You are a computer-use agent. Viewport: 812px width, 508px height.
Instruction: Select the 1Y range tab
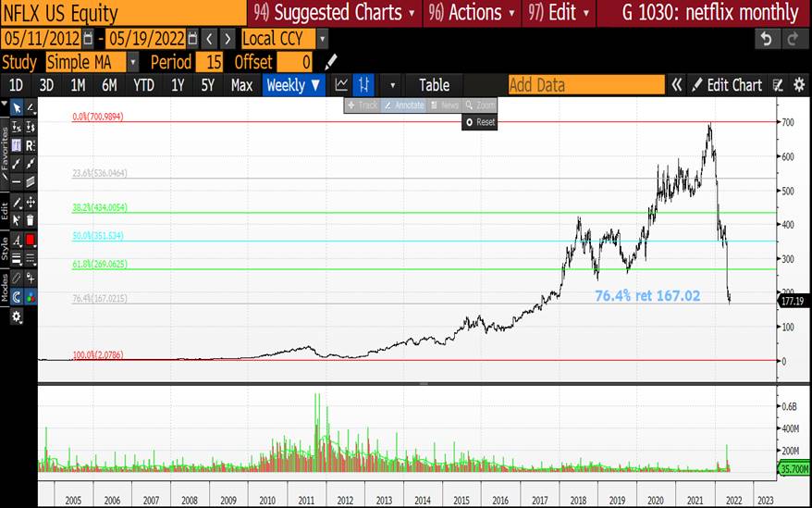coord(178,85)
